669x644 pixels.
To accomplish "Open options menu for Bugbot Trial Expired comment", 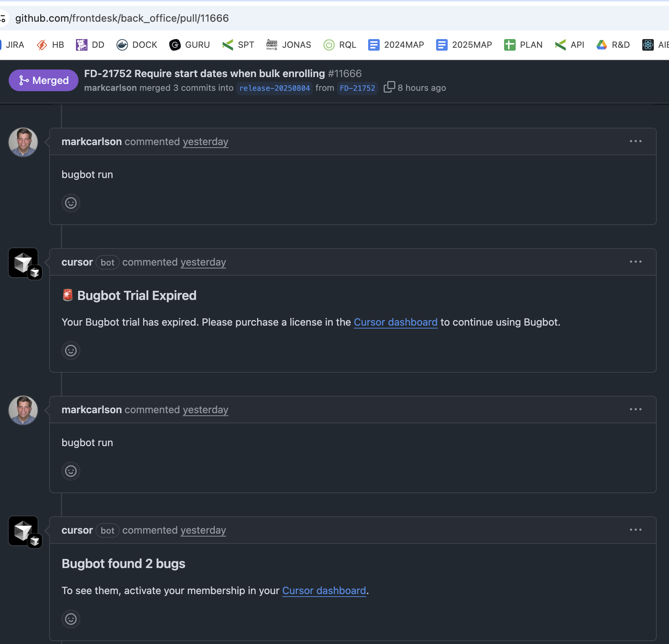I will coord(635,262).
